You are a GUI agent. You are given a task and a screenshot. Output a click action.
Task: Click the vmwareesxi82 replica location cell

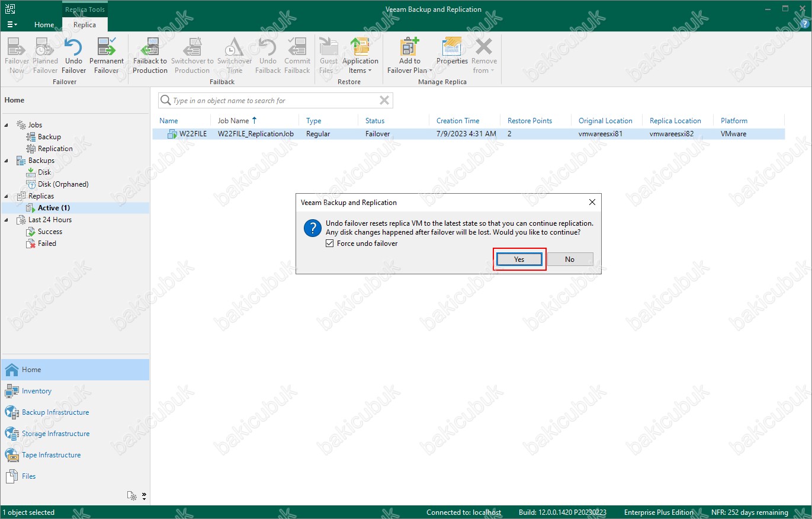(672, 134)
